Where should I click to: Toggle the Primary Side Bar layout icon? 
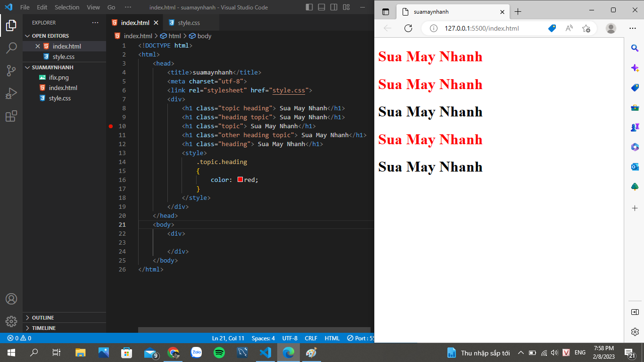309,7
